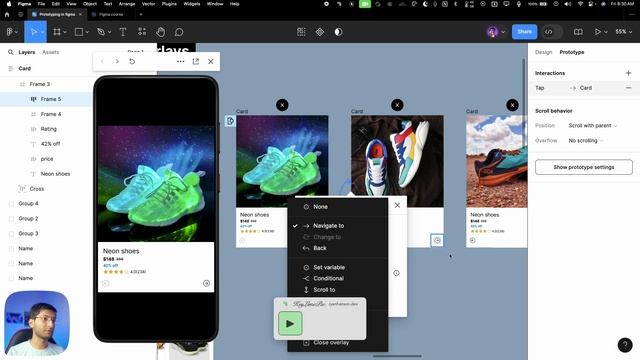Image resolution: width=640 pixels, height=360 pixels.
Task: Open Scroll with parent position dropdown
Action: pyautogui.click(x=593, y=126)
